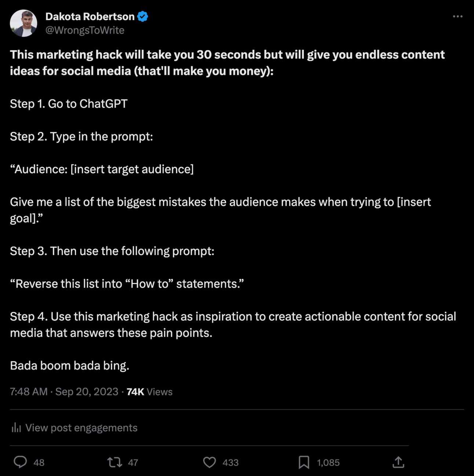Open View post engagements

tap(81, 428)
